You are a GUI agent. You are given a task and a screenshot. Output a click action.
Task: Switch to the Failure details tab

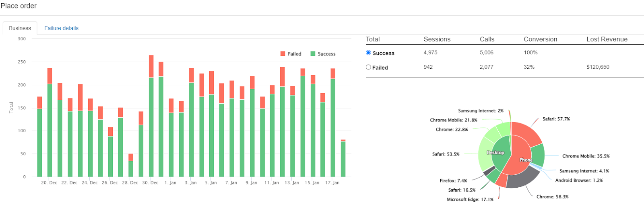[61, 28]
